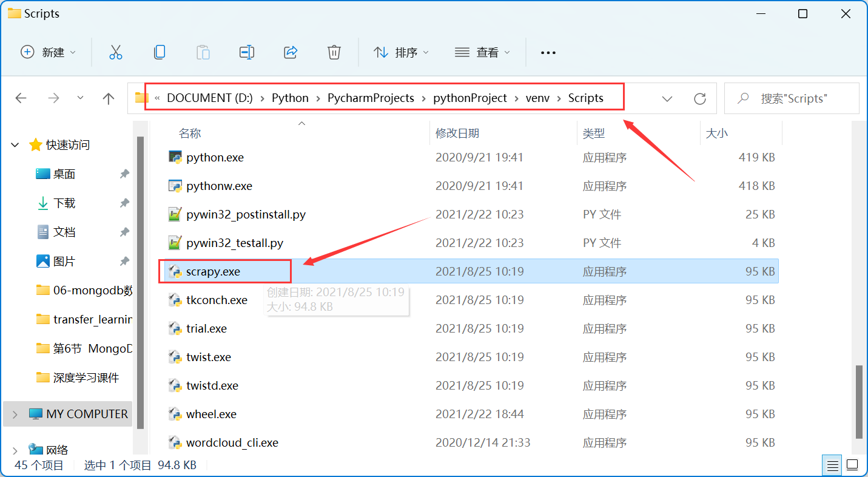Expand the 网络 tree node
868x477 pixels.
point(15,450)
